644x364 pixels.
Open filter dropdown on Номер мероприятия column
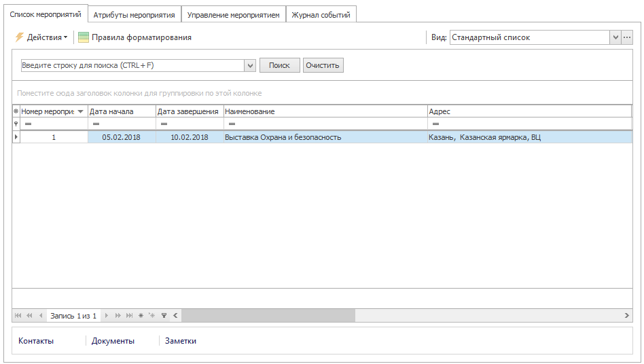pos(80,111)
